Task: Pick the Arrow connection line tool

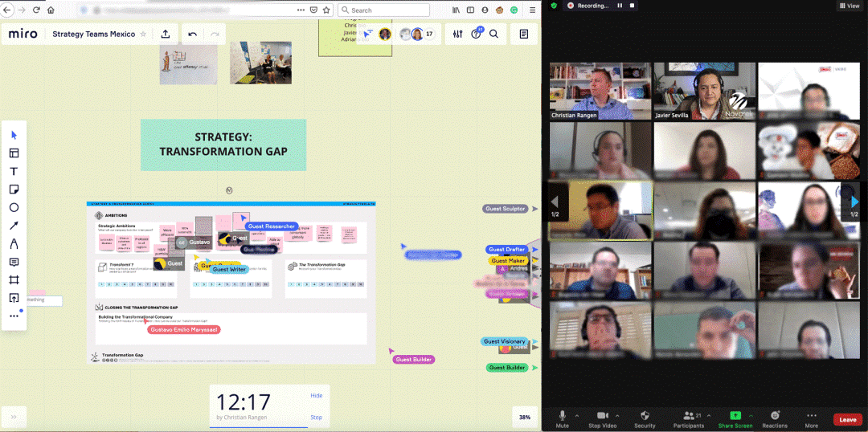Action: [14, 226]
